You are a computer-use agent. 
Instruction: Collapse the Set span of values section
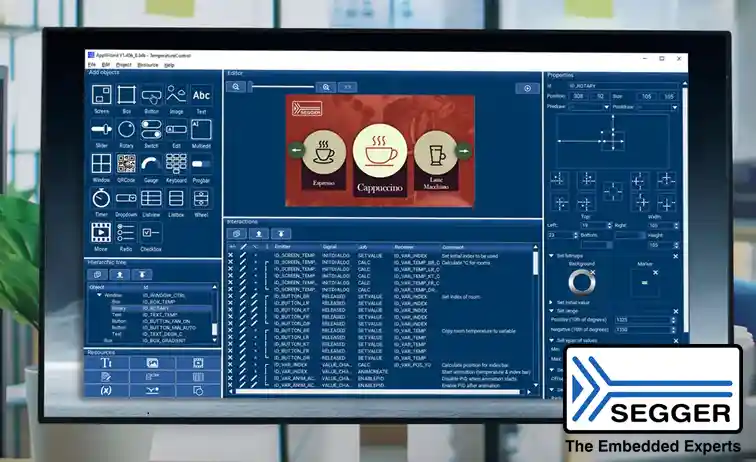pos(551,340)
